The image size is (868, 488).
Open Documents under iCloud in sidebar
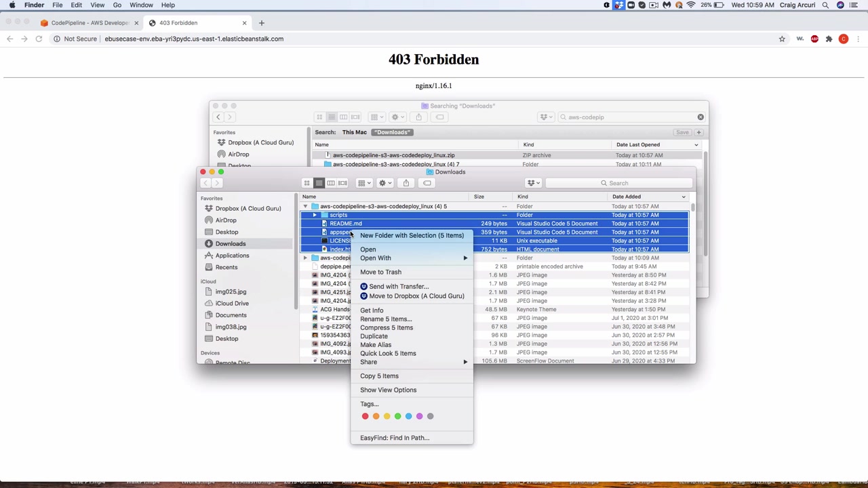pyautogui.click(x=231, y=315)
